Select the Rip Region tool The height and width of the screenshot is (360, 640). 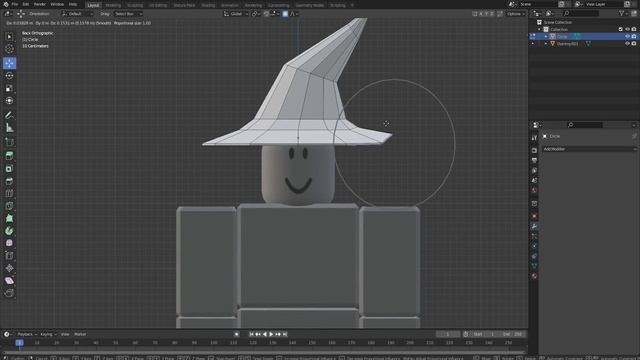pyautogui.click(x=9, y=293)
